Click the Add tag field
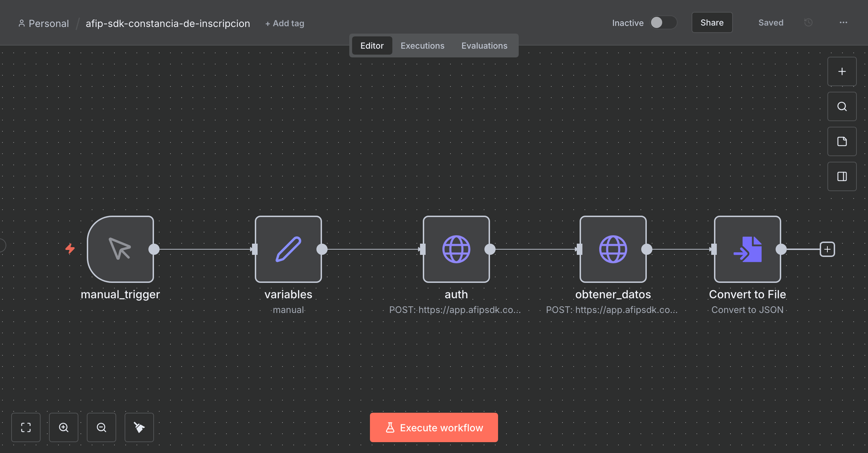The image size is (868, 453). 285,23
